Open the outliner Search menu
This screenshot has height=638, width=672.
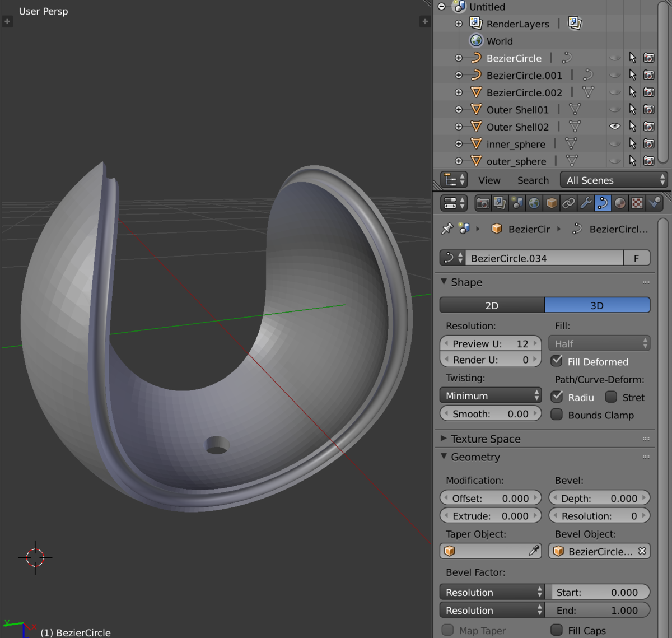click(533, 180)
